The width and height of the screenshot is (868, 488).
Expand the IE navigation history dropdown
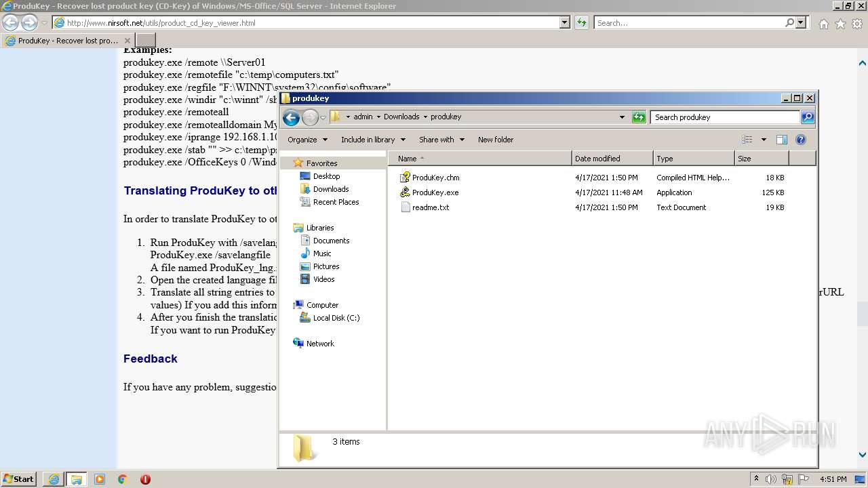pyautogui.click(x=44, y=23)
